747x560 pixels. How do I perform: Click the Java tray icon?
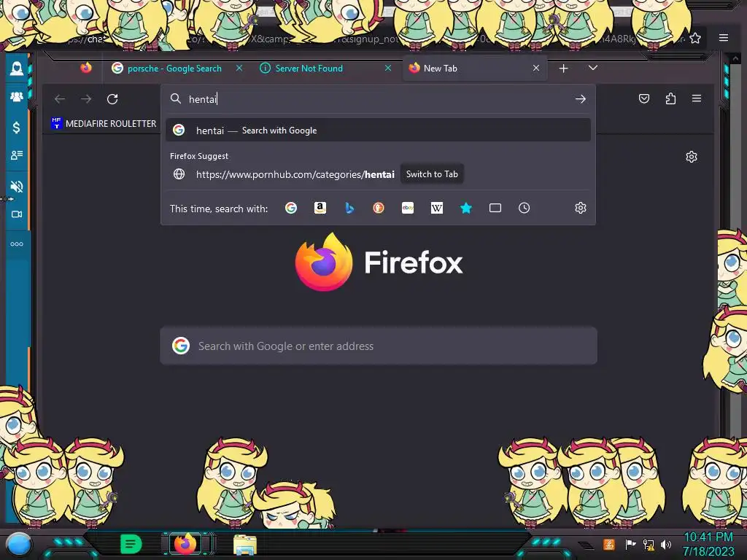coord(609,544)
